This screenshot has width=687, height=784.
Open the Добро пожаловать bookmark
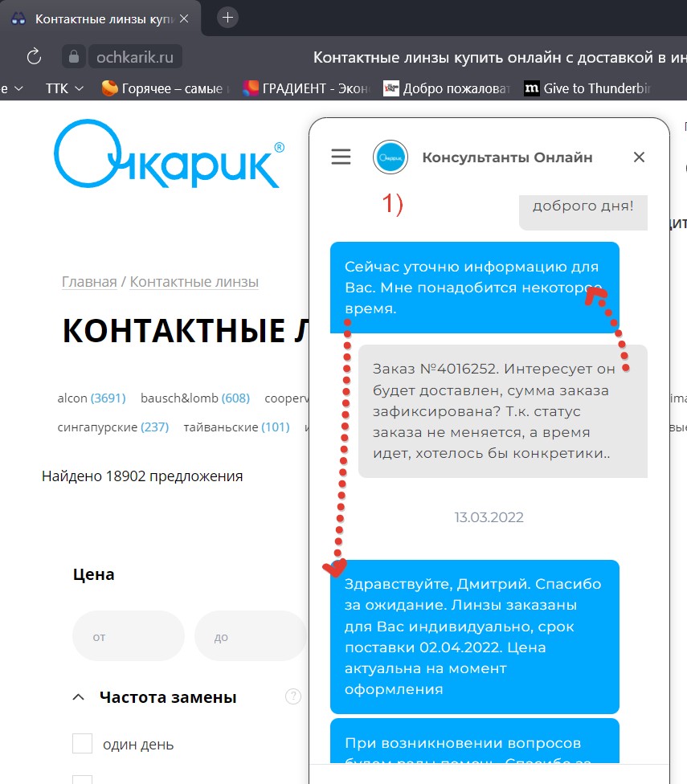pos(447,88)
